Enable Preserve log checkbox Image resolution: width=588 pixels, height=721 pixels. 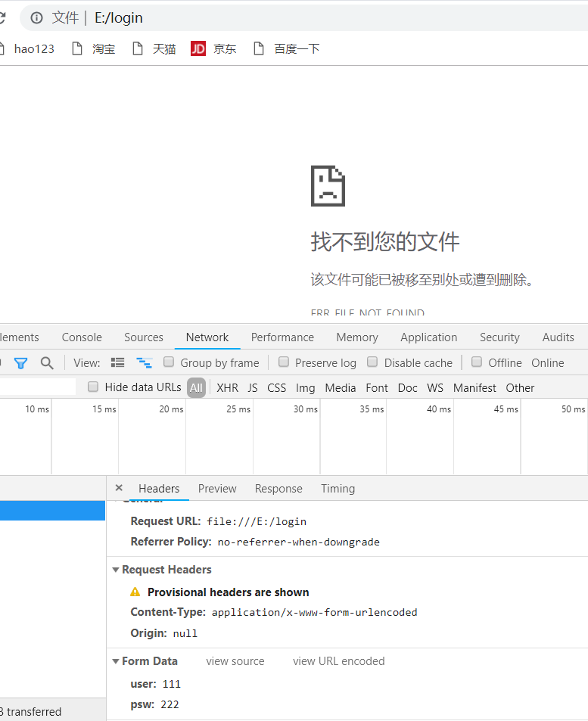[x=284, y=362]
